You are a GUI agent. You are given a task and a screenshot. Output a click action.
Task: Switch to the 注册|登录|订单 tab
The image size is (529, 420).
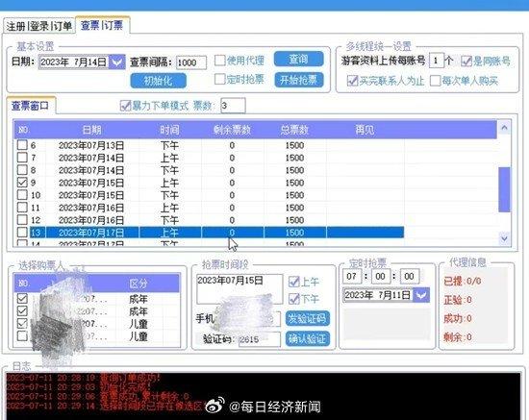pos(38,26)
